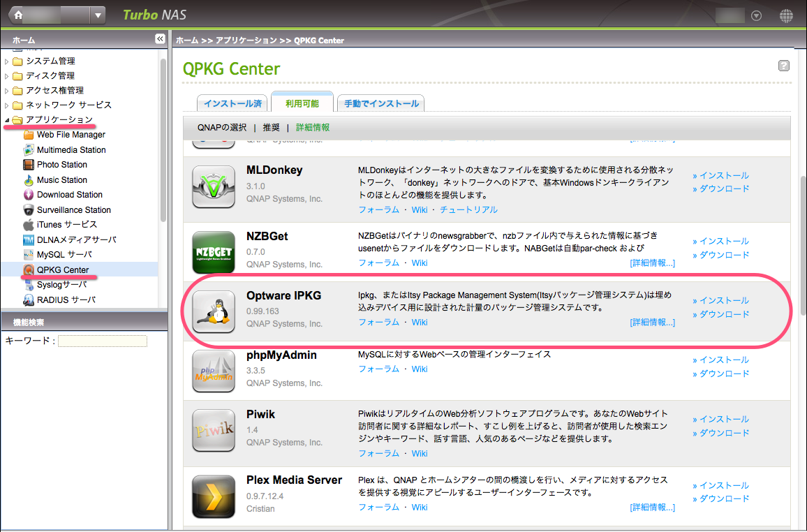The height and width of the screenshot is (532, 807).
Task: Select the iTunes サービス apple icon
Action: [x=29, y=225]
